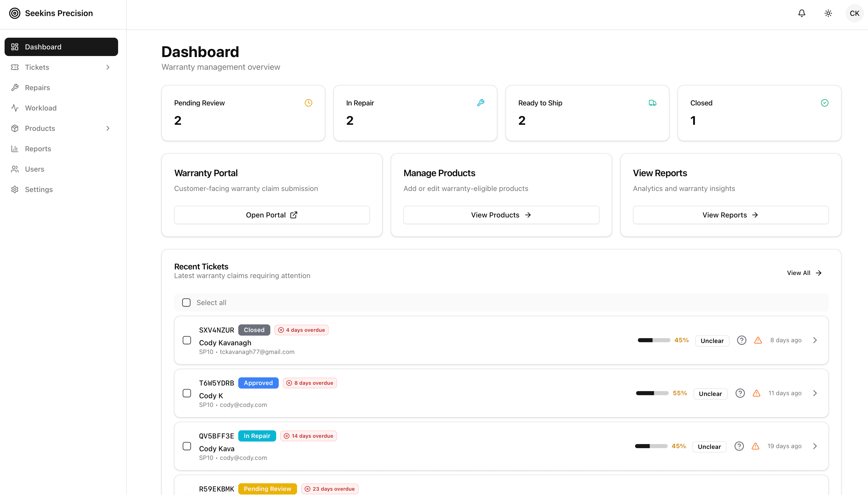Expand the Tickets submenu chevron
Viewport: 868px width, 495px height.
point(108,67)
